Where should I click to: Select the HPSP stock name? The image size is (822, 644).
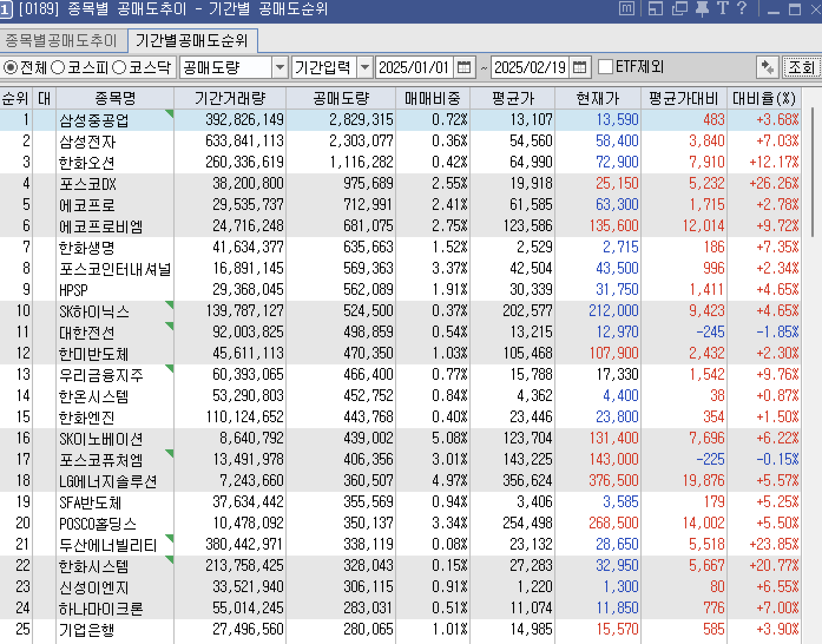[74, 290]
